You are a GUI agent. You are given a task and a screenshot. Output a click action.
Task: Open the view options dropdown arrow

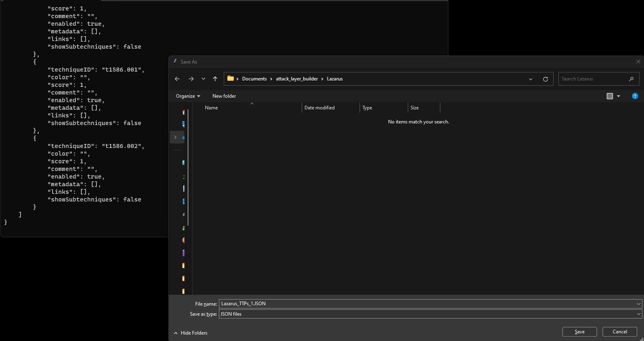[x=618, y=96]
